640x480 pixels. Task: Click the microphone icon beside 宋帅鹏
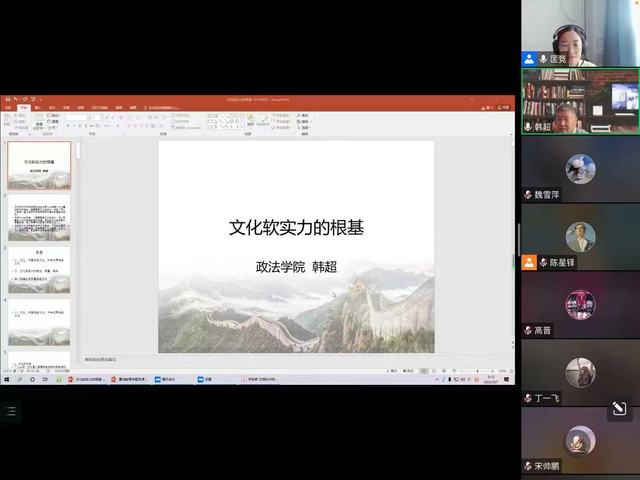[528, 466]
